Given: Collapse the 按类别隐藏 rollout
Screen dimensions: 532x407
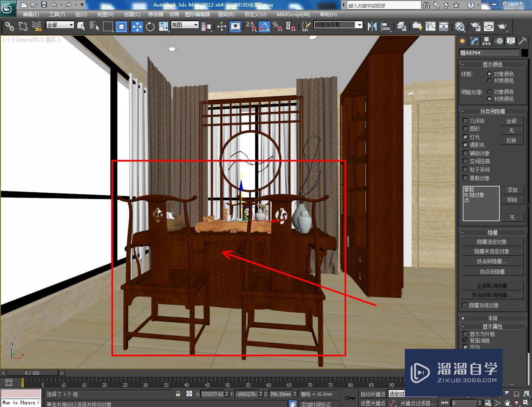Looking at the screenshot, I should point(493,111).
